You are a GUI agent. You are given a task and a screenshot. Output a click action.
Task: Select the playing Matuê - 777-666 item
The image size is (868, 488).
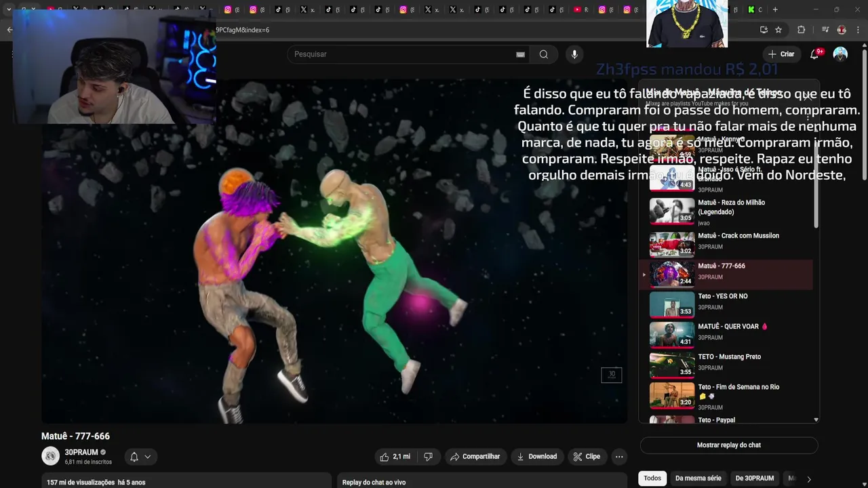pos(726,274)
